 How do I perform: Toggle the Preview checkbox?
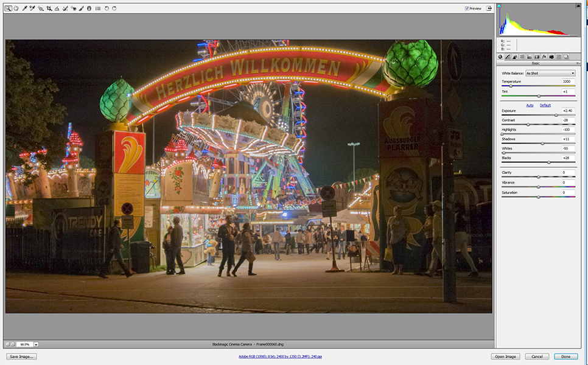[467, 9]
